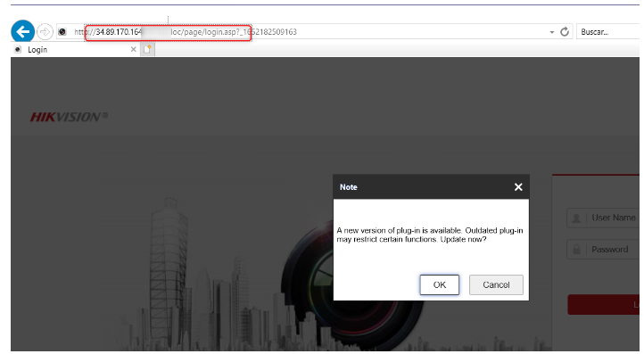The height and width of the screenshot is (354, 644).
Task: Close the Login tab
Action: point(133,49)
